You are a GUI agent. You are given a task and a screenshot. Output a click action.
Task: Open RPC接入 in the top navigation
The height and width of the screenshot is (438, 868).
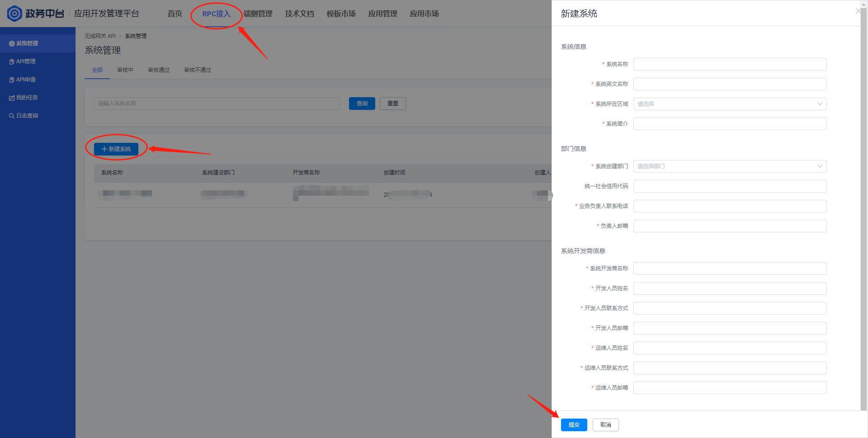216,14
